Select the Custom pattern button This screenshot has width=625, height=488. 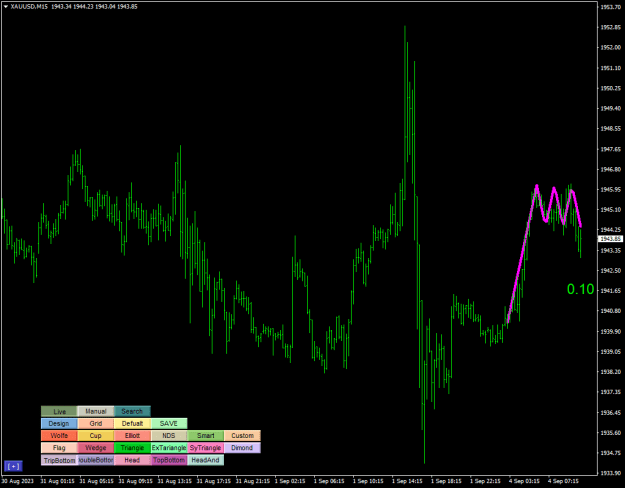pyautogui.click(x=242, y=436)
